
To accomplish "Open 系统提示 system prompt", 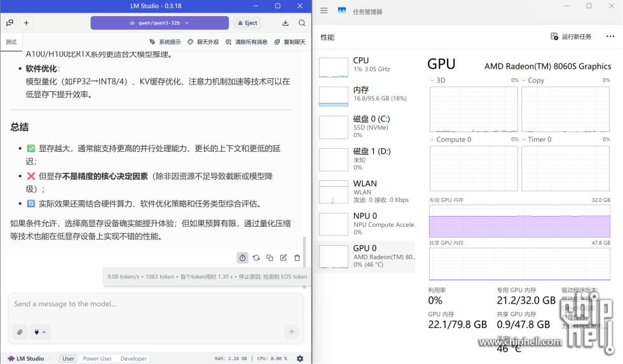I will point(165,42).
